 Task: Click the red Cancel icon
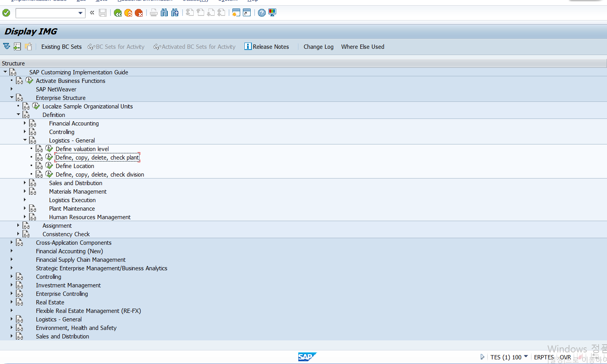click(x=139, y=13)
